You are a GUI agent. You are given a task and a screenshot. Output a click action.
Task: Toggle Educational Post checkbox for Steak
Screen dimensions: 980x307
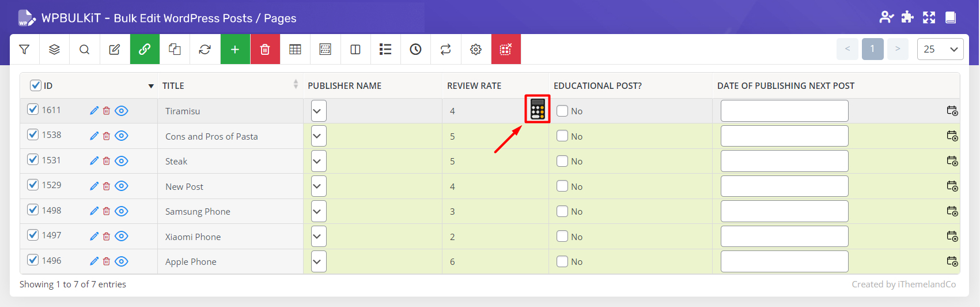562,161
